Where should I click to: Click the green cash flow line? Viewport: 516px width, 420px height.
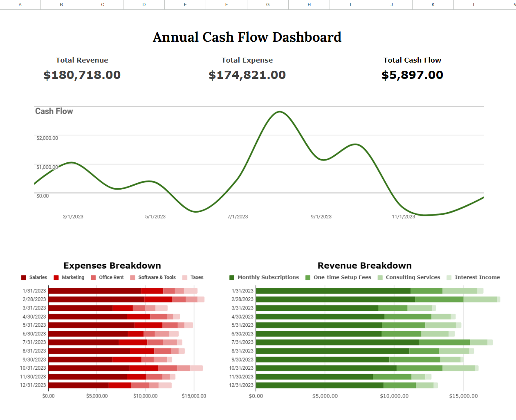(x=279, y=112)
